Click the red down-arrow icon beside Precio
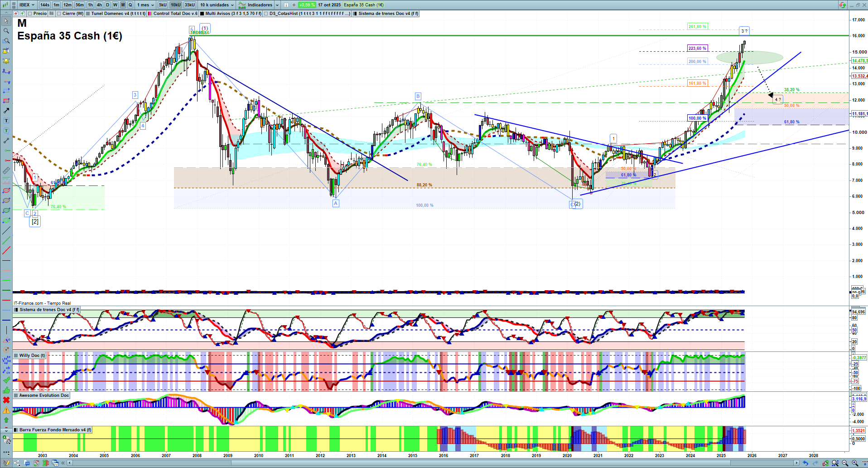The width and height of the screenshot is (868, 468). point(16,14)
